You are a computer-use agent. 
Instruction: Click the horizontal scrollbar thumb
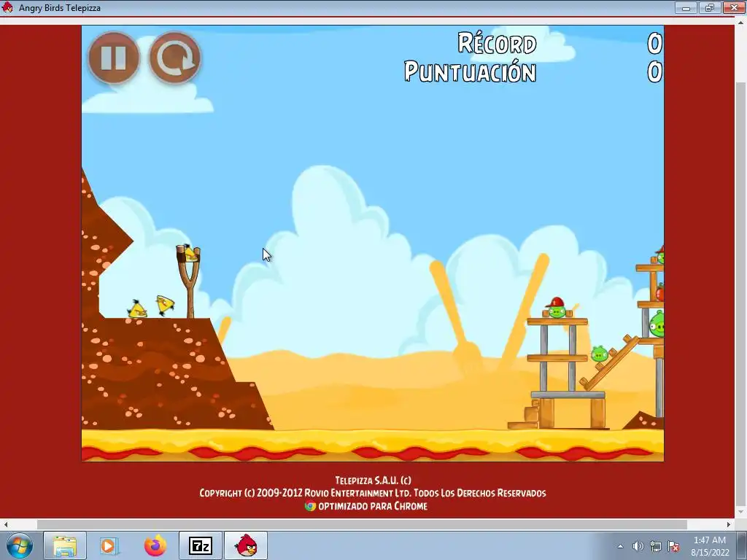point(362,524)
